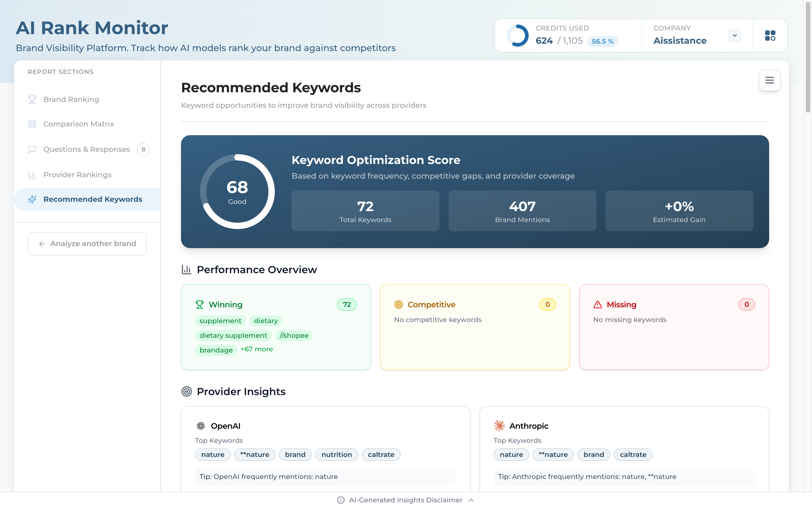
Task: Click the dietary keyword tag
Action: [x=266, y=321]
